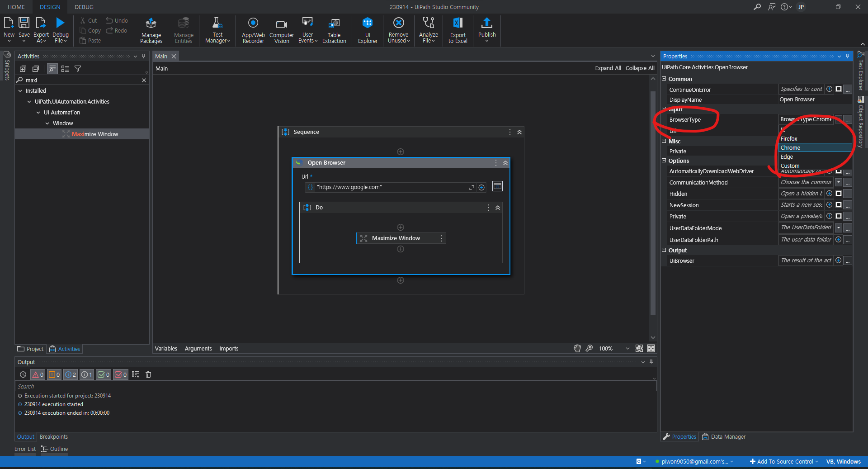Click Add To Source Control
868x469 pixels.
[784, 462]
